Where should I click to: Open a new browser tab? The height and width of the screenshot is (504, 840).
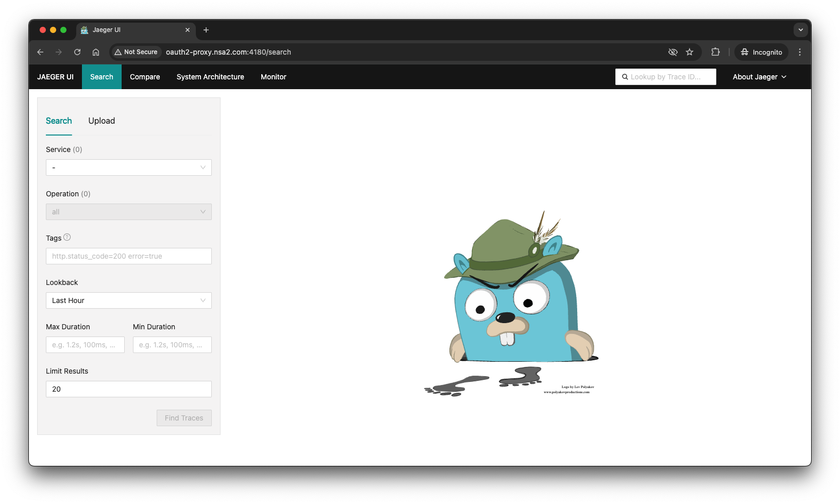[x=206, y=30]
